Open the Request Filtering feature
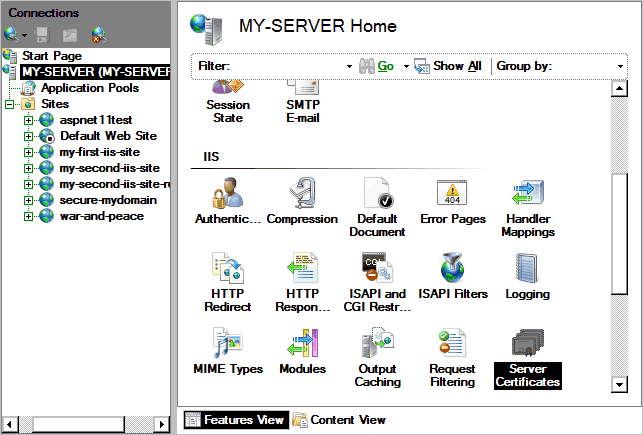Screen dimensions: 643x435 [453, 357]
